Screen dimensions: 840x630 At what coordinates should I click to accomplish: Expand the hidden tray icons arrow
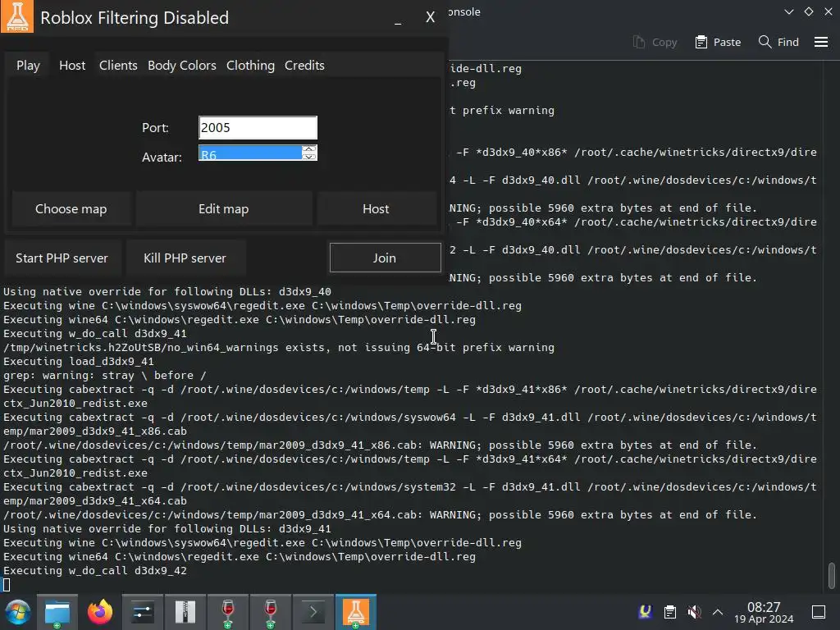[x=718, y=612]
